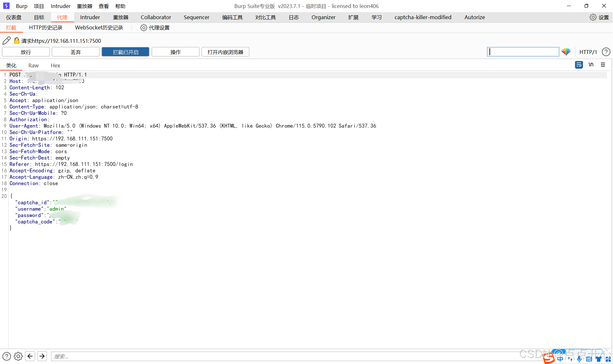
Task: Click the next match forward arrow
Action: 42,356
